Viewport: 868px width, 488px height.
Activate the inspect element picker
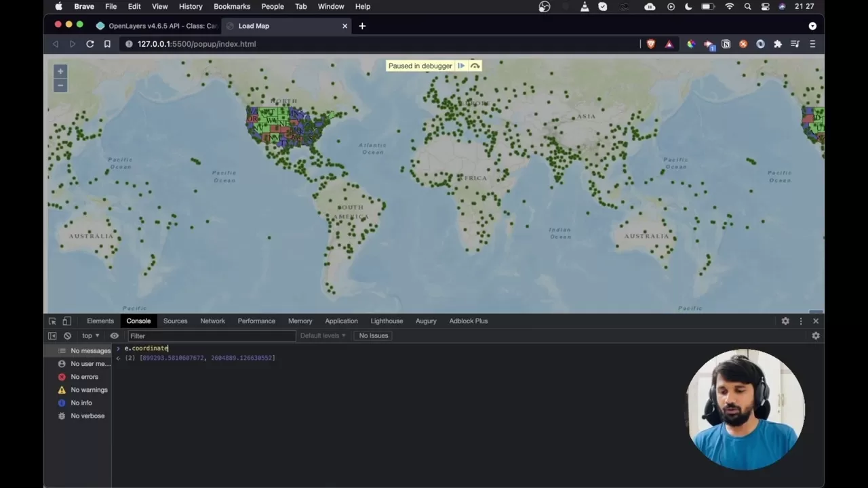pyautogui.click(x=52, y=321)
